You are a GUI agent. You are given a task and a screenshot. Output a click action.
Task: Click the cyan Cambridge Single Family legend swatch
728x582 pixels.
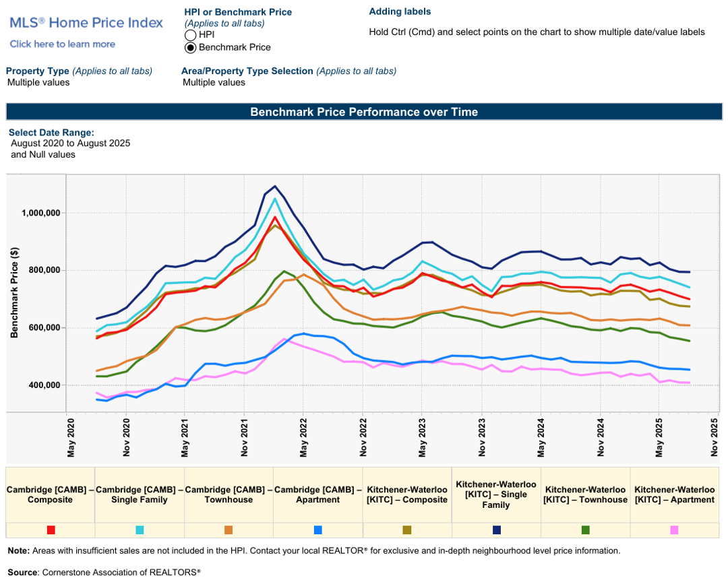pyautogui.click(x=140, y=530)
